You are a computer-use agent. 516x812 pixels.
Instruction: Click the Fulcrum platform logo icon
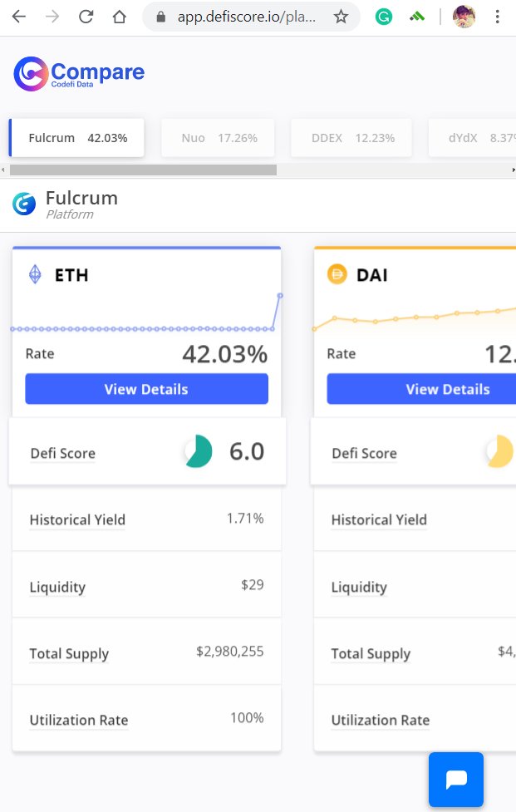click(x=24, y=204)
